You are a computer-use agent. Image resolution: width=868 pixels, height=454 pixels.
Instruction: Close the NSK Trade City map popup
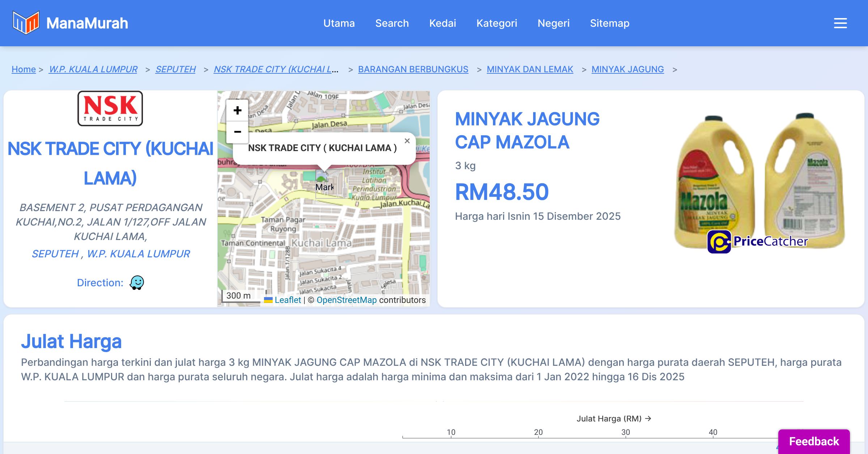pos(407,141)
